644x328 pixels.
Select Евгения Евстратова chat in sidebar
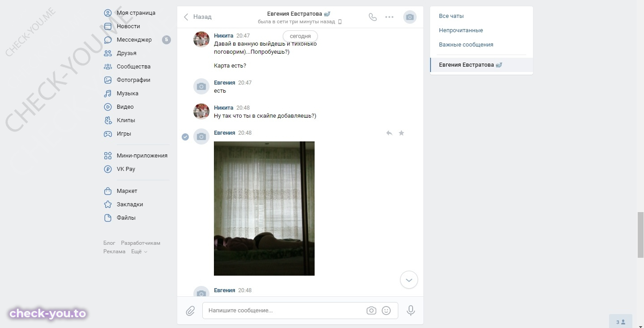[x=482, y=65]
